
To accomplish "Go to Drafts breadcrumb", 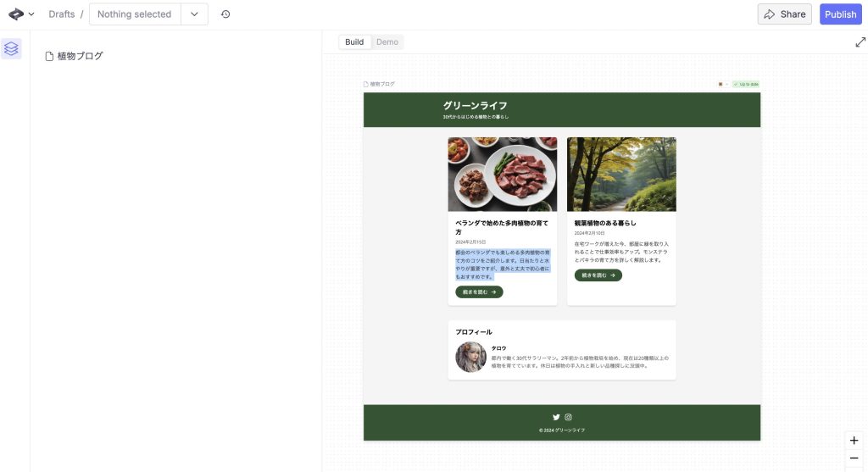I will click(61, 14).
